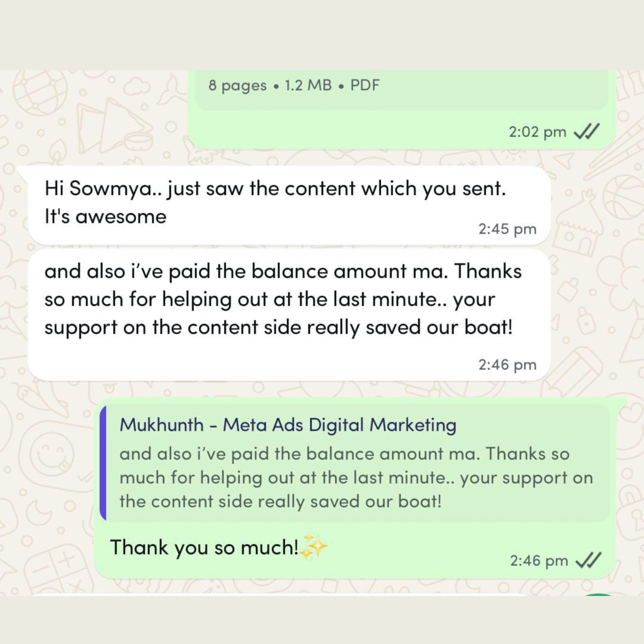Select the Hi Sowmya message bubble
The image size is (644, 644).
[x=289, y=205]
